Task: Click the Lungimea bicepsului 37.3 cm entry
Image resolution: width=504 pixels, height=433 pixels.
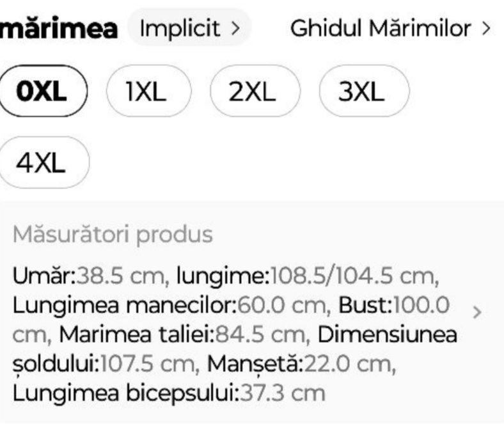Action: coord(169,392)
